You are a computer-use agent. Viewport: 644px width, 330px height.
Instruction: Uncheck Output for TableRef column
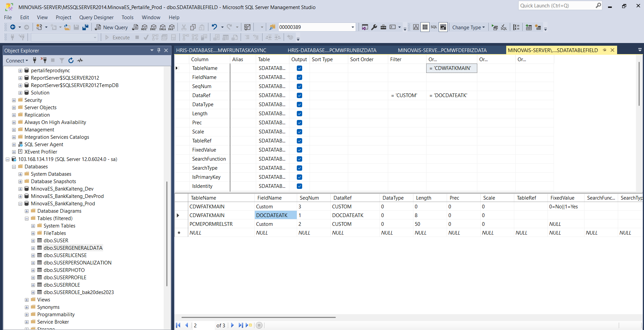(299, 141)
